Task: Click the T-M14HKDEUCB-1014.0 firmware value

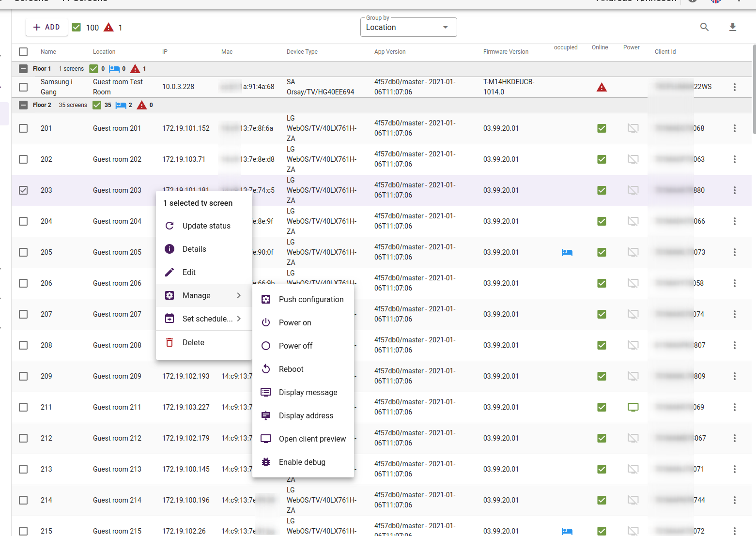Action: 509,87
